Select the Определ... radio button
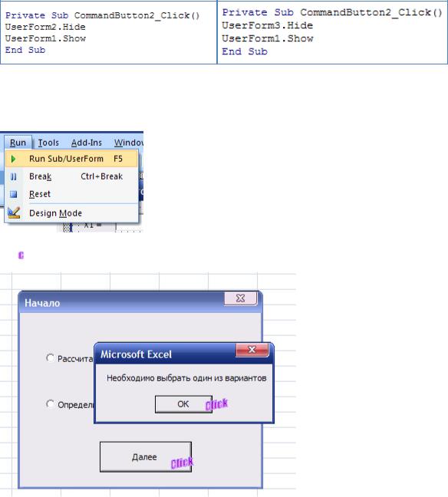The image size is (448, 497). [50, 403]
